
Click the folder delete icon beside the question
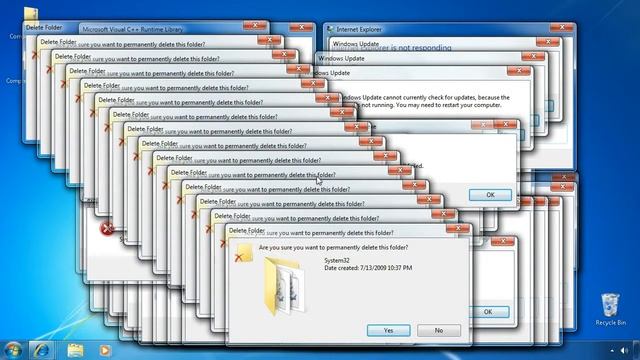click(244, 253)
